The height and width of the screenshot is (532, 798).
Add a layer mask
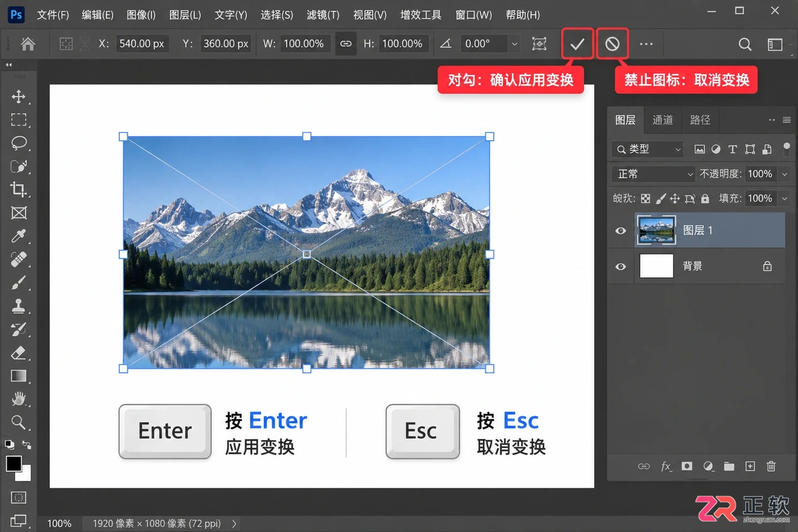(x=687, y=467)
